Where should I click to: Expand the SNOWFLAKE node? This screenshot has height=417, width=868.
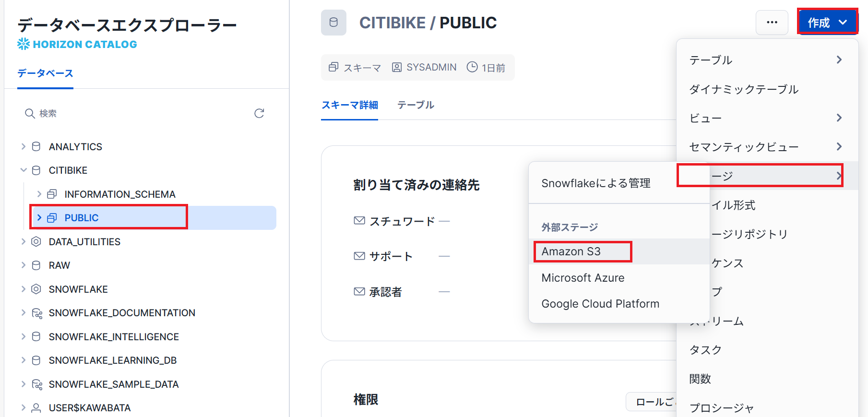23,289
